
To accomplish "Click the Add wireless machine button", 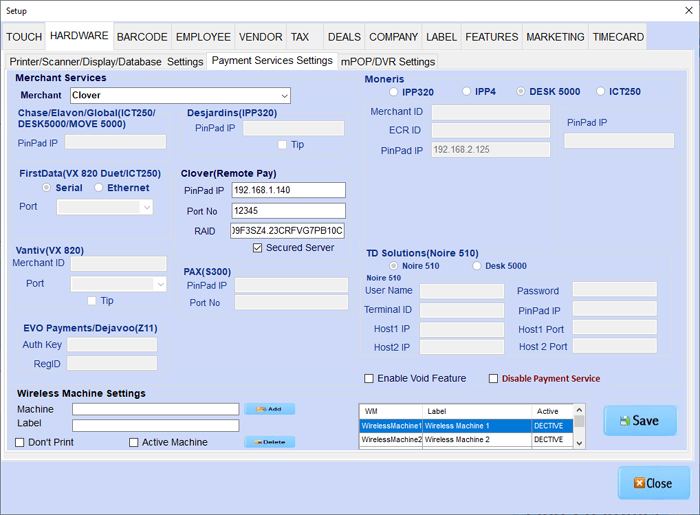I will pyautogui.click(x=269, y=409).
